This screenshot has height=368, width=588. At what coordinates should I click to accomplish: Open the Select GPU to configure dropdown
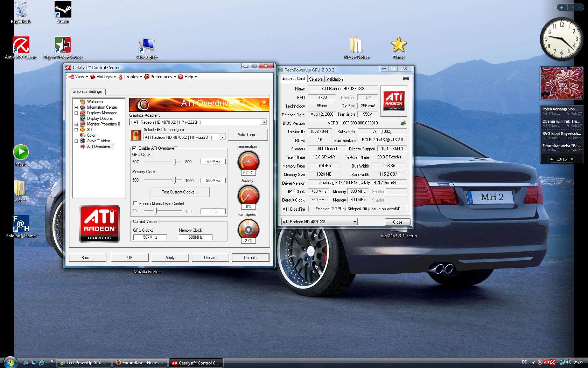click(x=222, y=137)
